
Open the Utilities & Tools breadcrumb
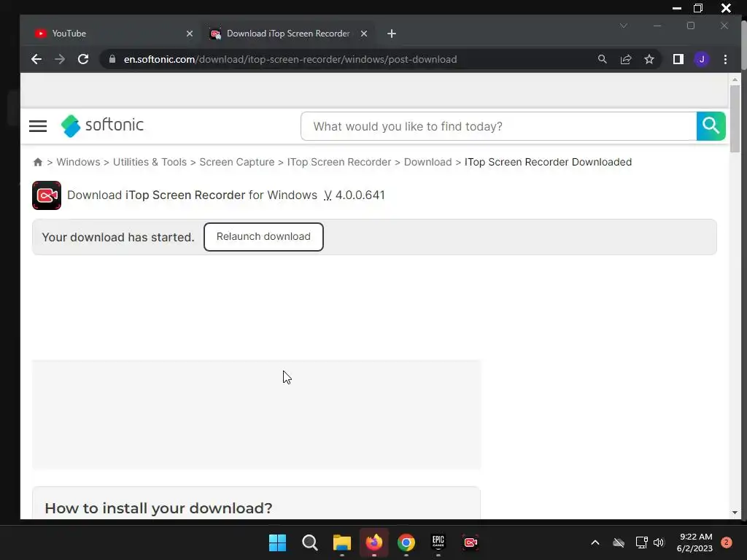pos(150,162)
